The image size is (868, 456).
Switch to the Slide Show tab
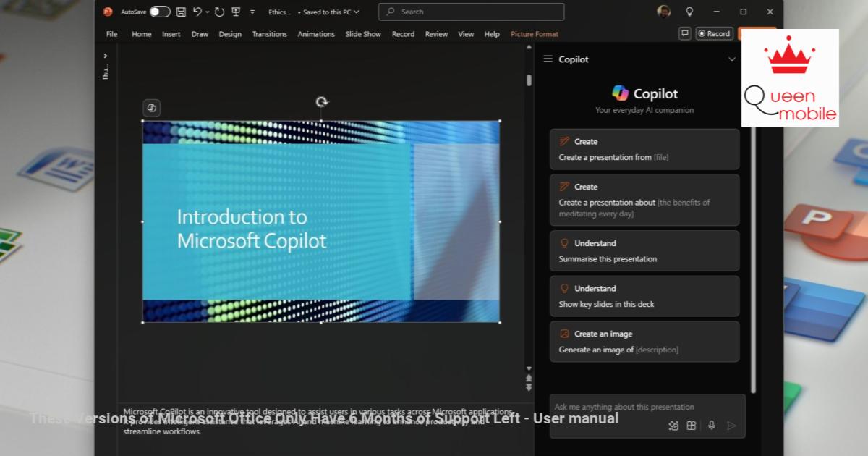[363, 34]
